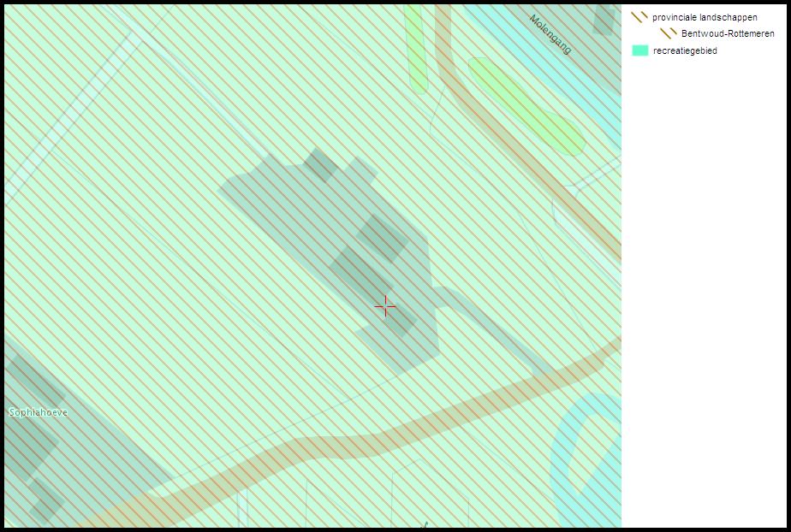Select the Bentwoud-Rottemeren legend entry text

[728, 33]
